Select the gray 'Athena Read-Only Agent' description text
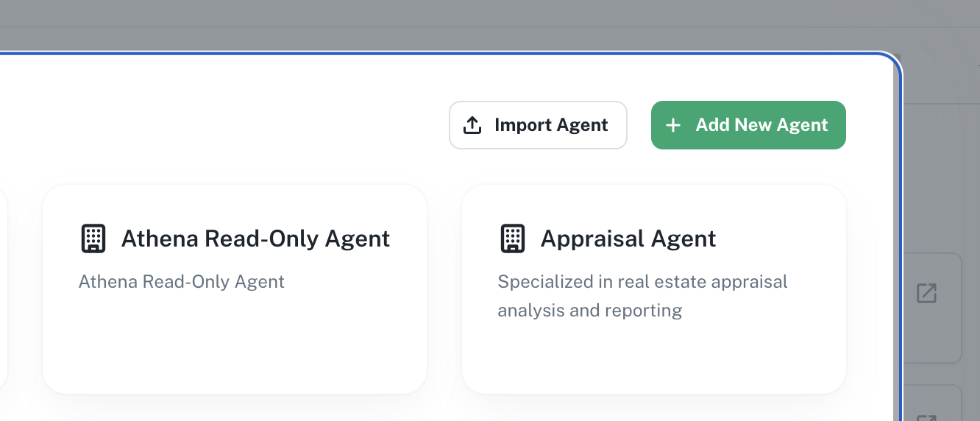 pyautogui.click(x=182, y=281)
